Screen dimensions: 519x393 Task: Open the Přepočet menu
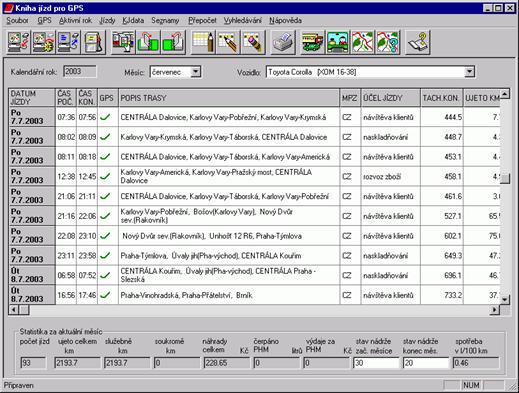pos(202,21)
